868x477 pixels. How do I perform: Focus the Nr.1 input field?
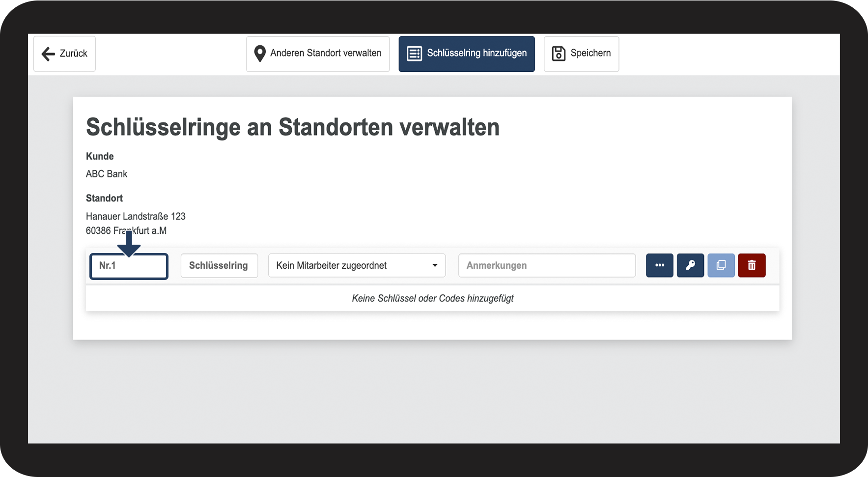click(x=128, y=266)
